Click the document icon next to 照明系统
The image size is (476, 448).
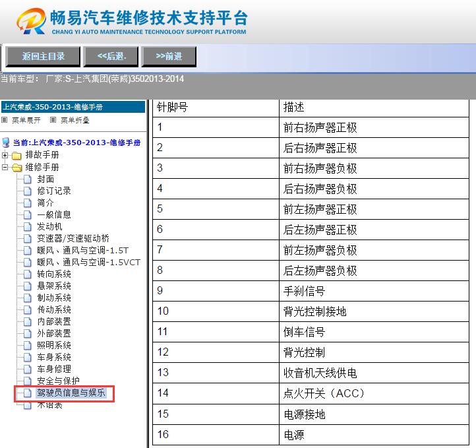(x=28, y=345)
